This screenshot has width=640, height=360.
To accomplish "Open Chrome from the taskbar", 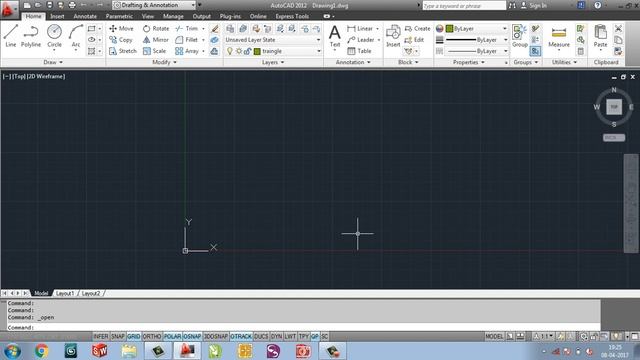I will tap(41, 351).
